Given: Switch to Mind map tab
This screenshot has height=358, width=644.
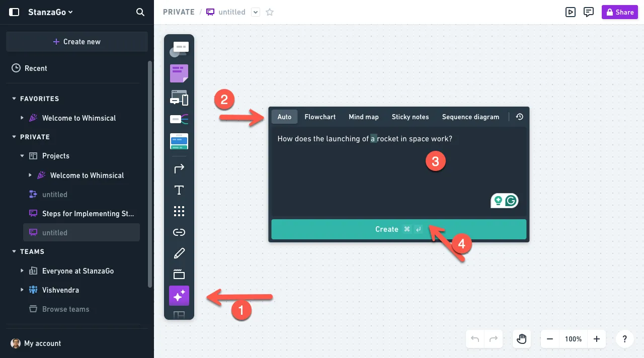Looking at the screenshot, I should tap(364, 117).
